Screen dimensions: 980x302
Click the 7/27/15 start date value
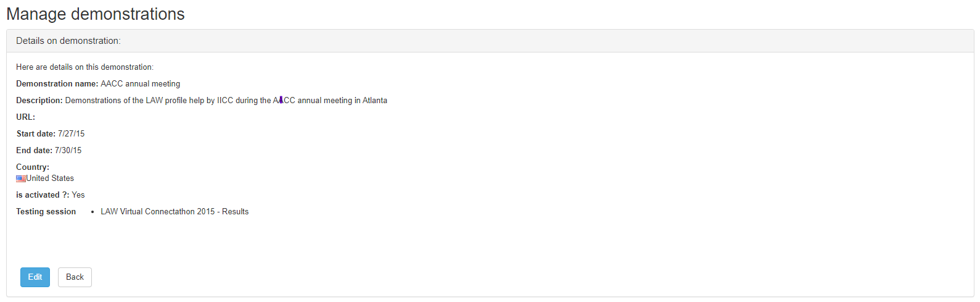71,134
